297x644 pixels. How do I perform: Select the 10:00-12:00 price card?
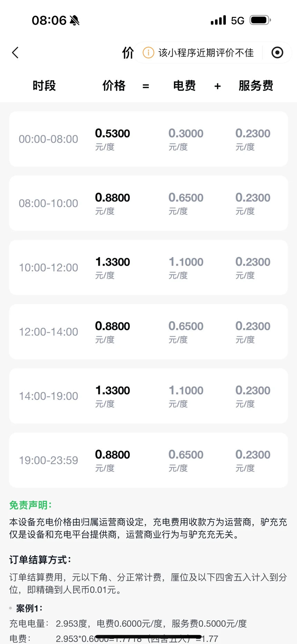[148, 267]
